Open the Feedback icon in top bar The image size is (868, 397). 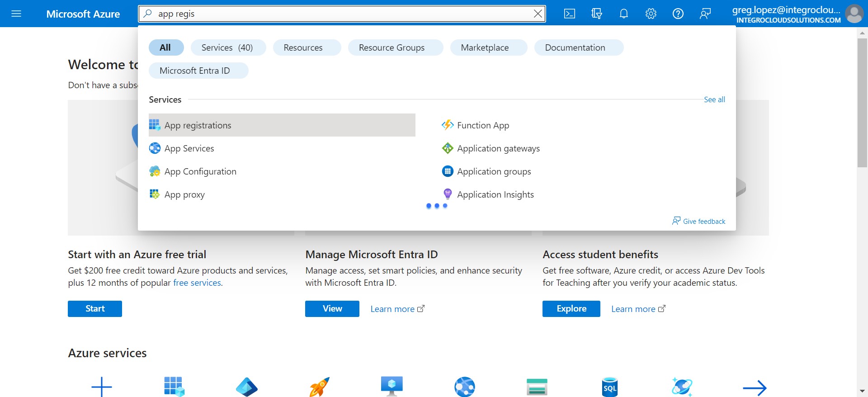(x=705, y=14)
